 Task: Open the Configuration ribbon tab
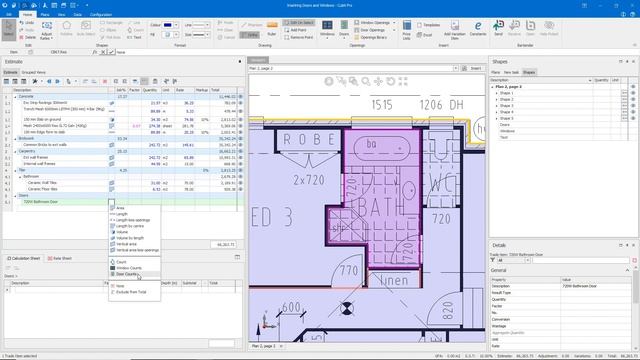coord(101,14)
